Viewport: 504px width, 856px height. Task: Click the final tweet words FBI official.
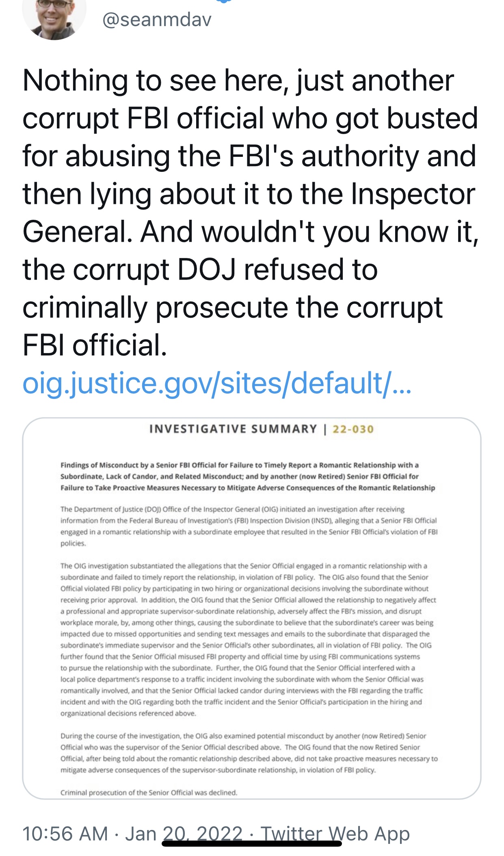(x=95, y=345)
